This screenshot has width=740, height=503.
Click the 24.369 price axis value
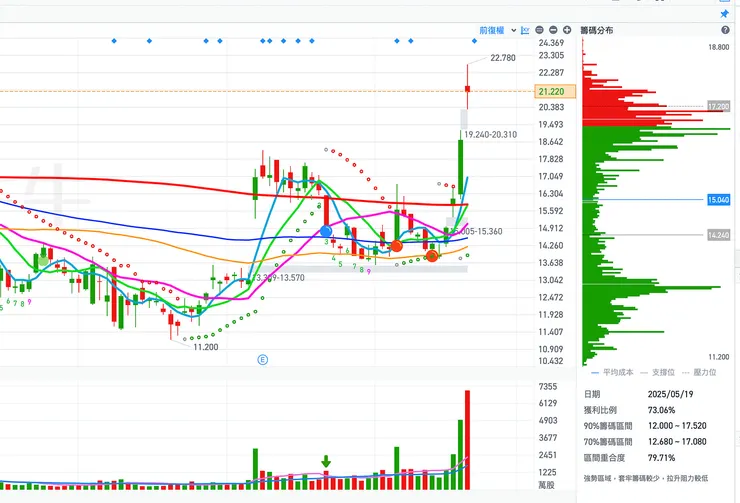coord(551,43)
